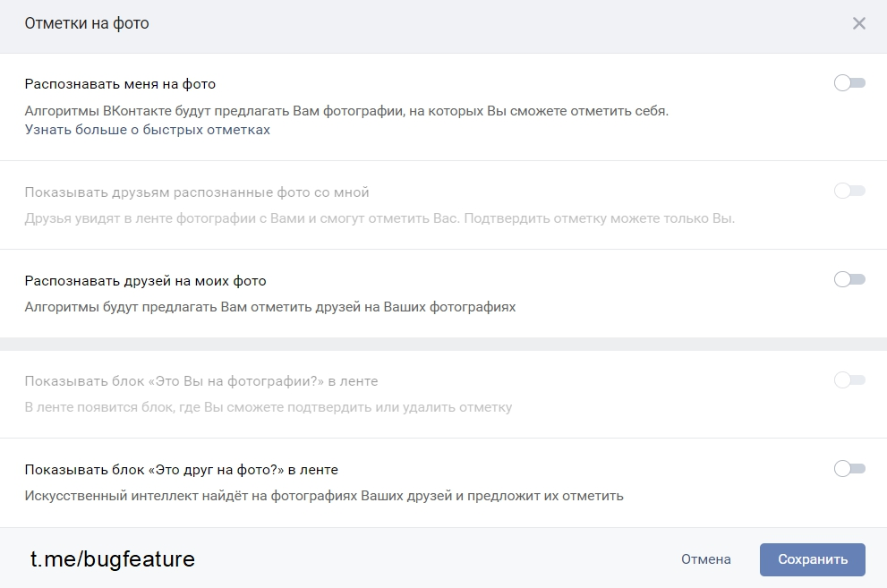This screenshot has height=588, width=887.
Task: Click the «Отметки на фото» dialog title
Action: click(x=87, y=24)
